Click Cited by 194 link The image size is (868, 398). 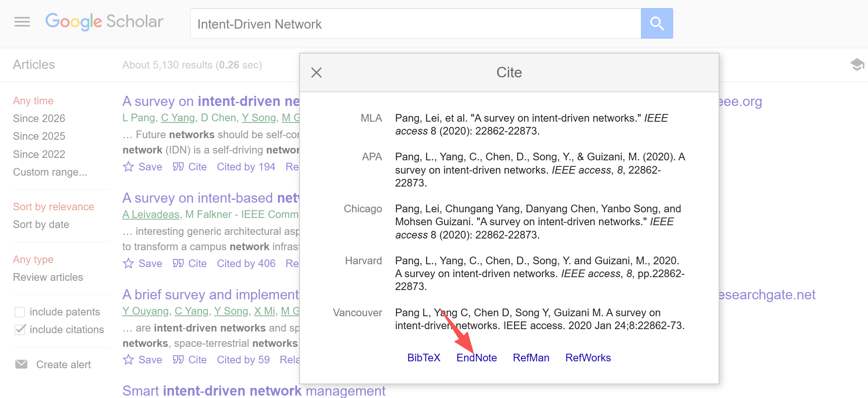click(246, 167)
